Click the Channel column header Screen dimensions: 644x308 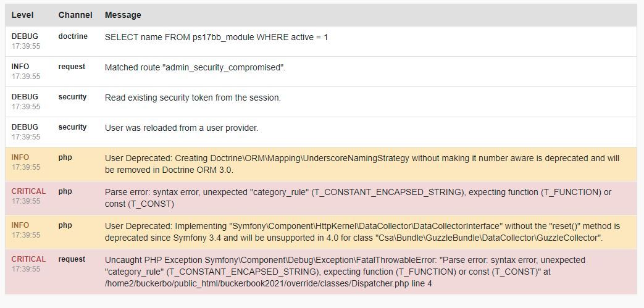[75, 15]
